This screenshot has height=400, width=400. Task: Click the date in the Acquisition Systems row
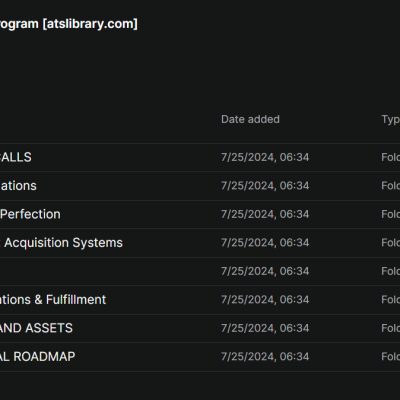(x=265, y=243)
